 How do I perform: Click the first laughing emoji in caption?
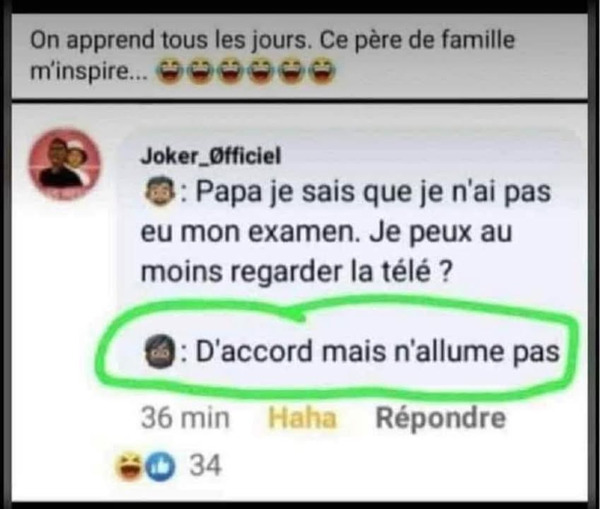click(168, 71)
